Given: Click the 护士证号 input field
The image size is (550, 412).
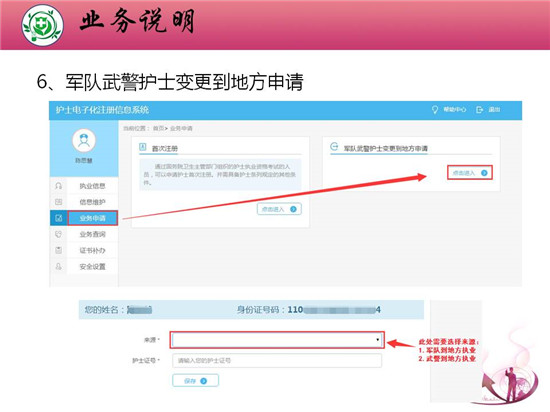Looking at the screenshot, I should 277,360.
